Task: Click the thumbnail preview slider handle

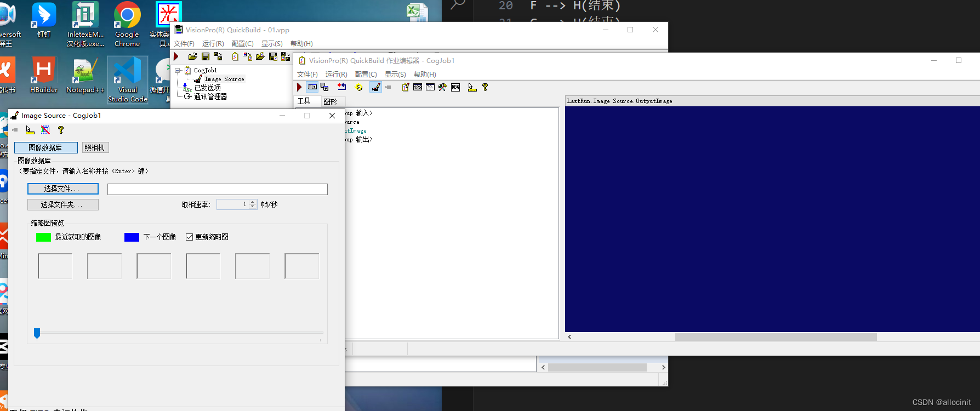Action: coord(37,333)
